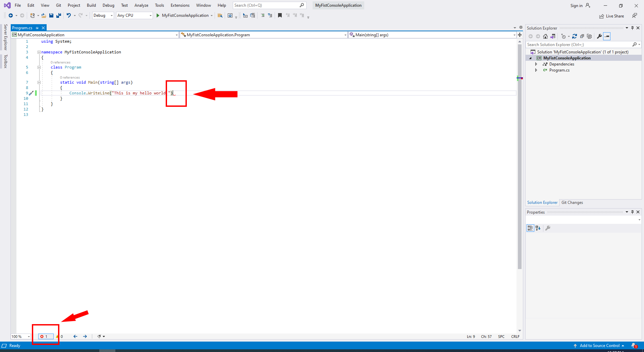Open the Analyze menu

(141, 5)
